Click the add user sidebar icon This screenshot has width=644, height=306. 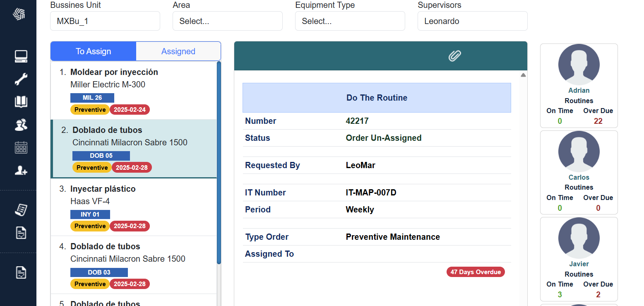[x=21, y=170]
